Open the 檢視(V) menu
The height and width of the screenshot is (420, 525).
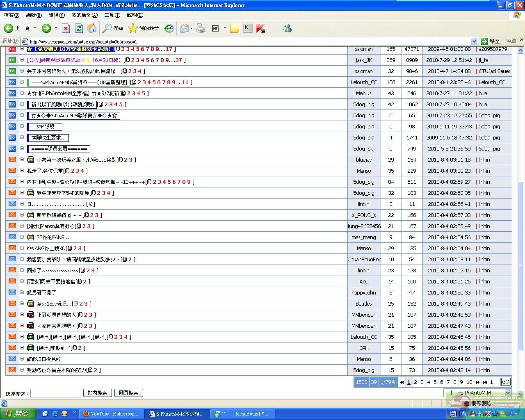click(57, 15)
